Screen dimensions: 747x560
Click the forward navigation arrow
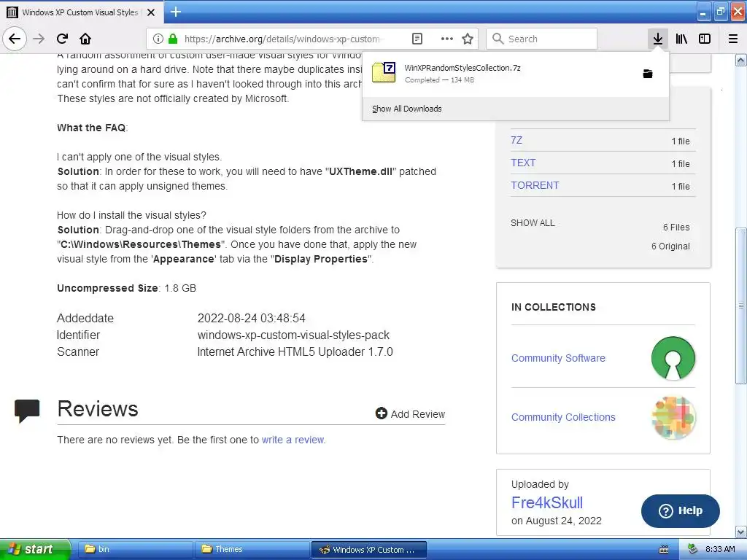tap(39, 39)
